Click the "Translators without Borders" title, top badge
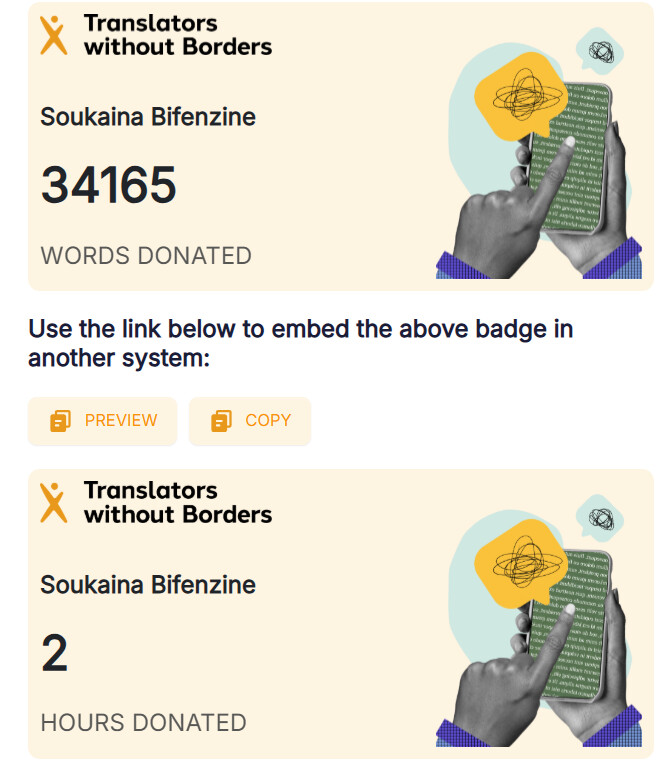666x778 pixels. 178,35
